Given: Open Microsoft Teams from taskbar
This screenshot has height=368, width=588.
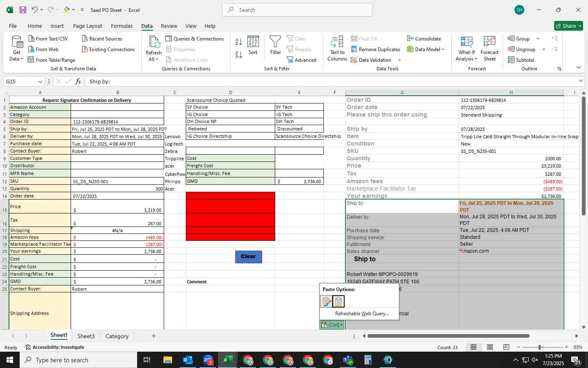Looking at the screenshot, I should tap(348, 360).
